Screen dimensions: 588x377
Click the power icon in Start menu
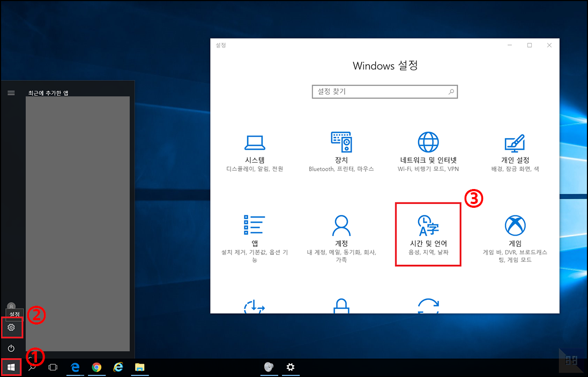click(11, 348)
